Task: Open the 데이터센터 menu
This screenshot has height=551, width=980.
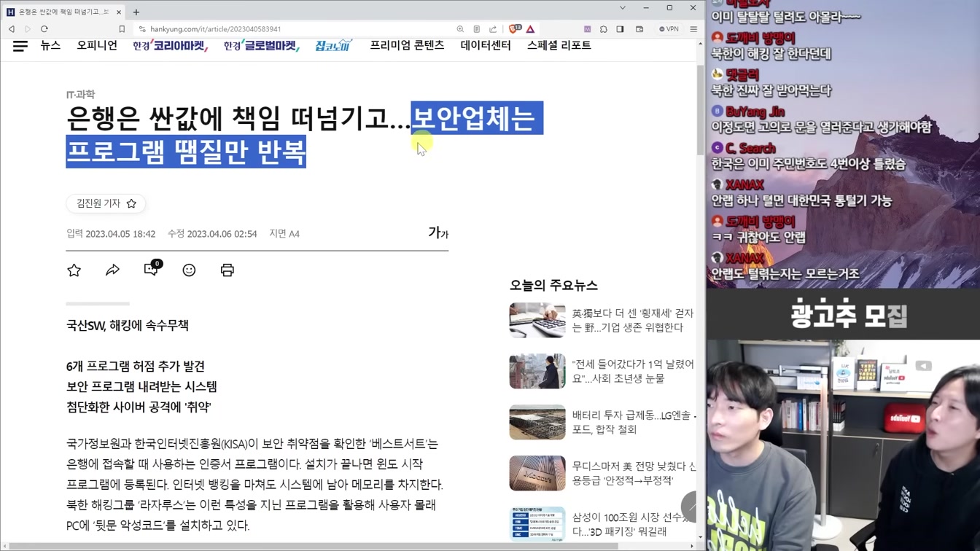Action: point(486,45)
